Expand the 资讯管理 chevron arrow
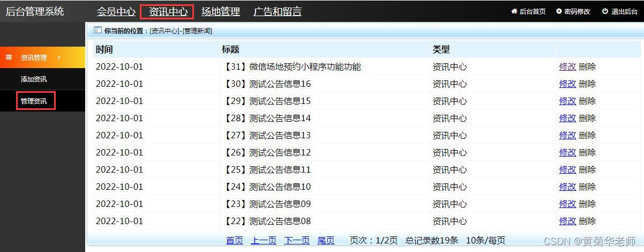 pos(58,57)
